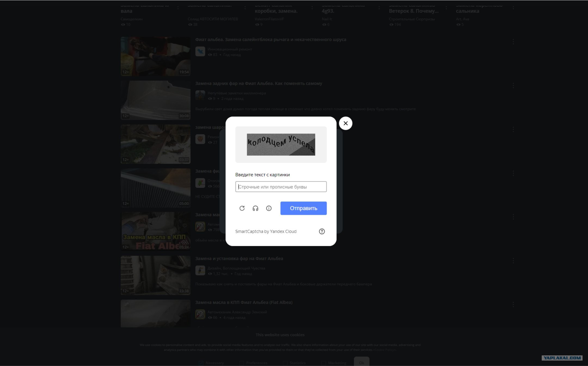
Task: Open the "Замена масла в КПП" 05:24 thumbnail
Action: coord(155,231)
